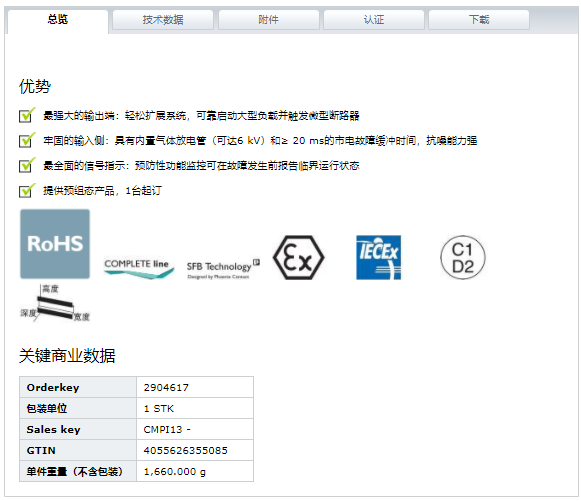This screenshot has width=581, height=501.
Task: Click checkmark beside 最全面的信号指示 benefit
Action: tap(27, 165)
